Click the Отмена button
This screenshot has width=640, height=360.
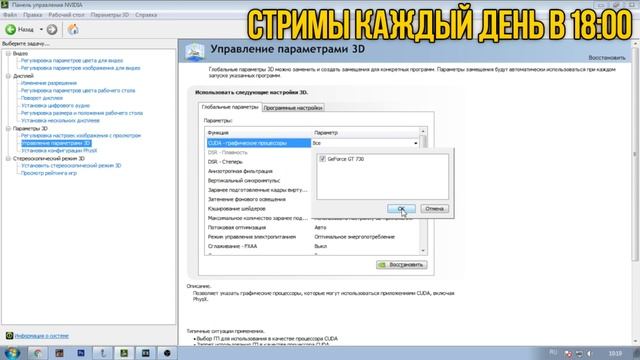pyautogui.click(x=434, y=209)
